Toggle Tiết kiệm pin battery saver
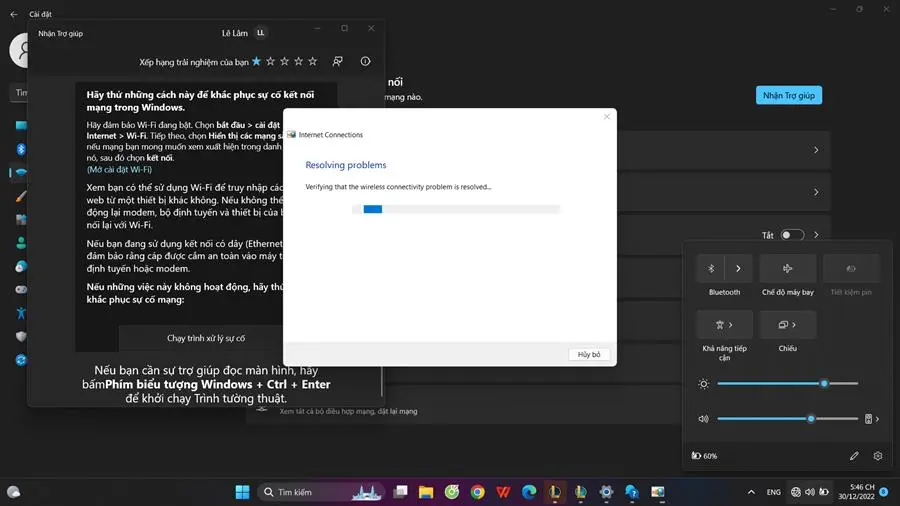900x506 pixels. (x=851, y=268)
